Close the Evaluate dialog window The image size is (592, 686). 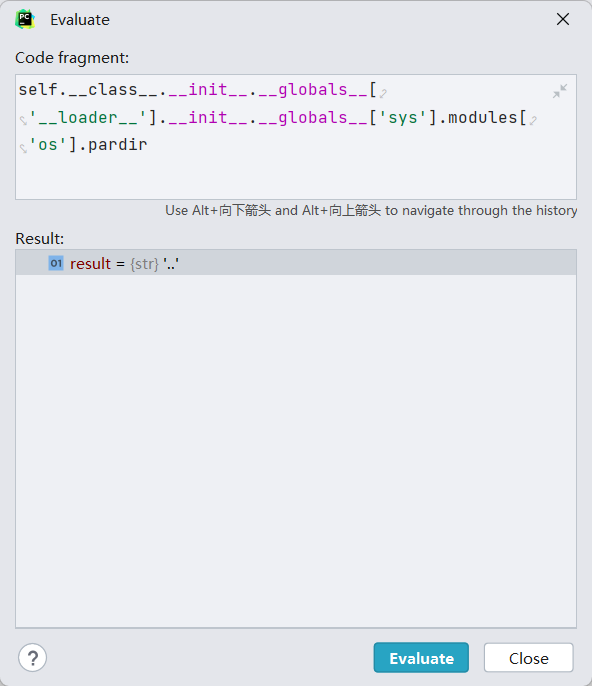563,19
